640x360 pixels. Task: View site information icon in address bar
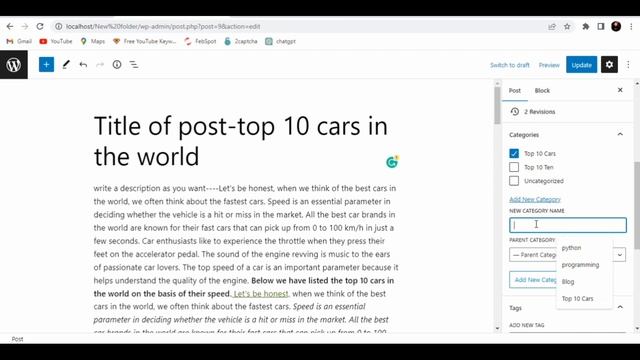(x=59, y=27)
